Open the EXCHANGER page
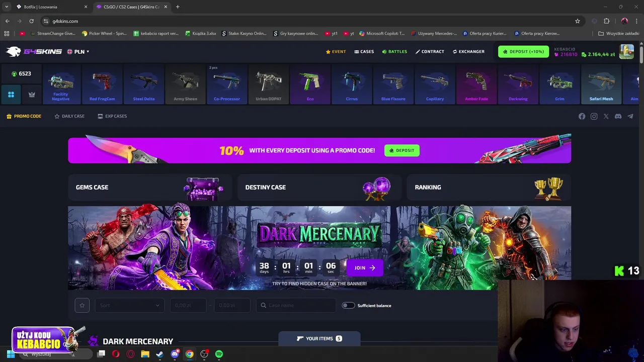 [x=468, y=51]
